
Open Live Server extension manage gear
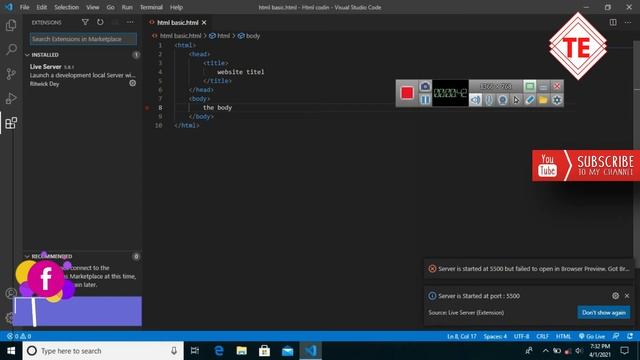[x=133, y=83]
